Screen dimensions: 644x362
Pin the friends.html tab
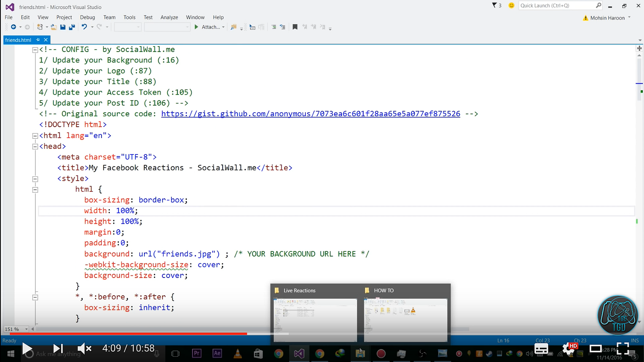tap(38, 40)
